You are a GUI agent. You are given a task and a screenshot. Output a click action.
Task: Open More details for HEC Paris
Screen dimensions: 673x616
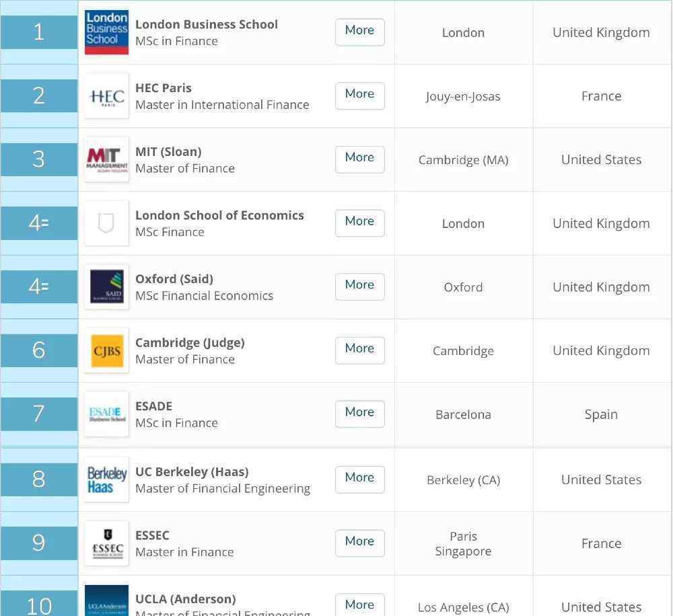(359, 95)
